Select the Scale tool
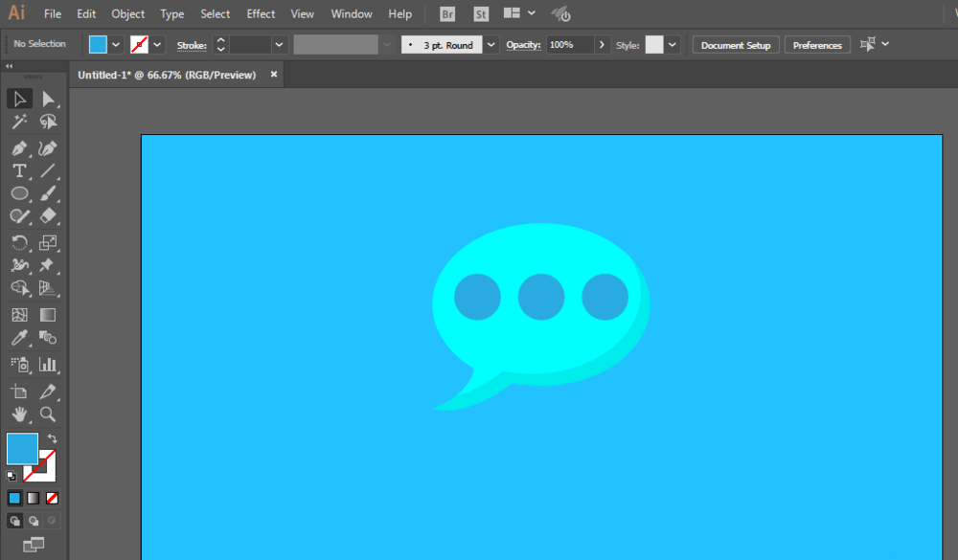 point(48,243)
